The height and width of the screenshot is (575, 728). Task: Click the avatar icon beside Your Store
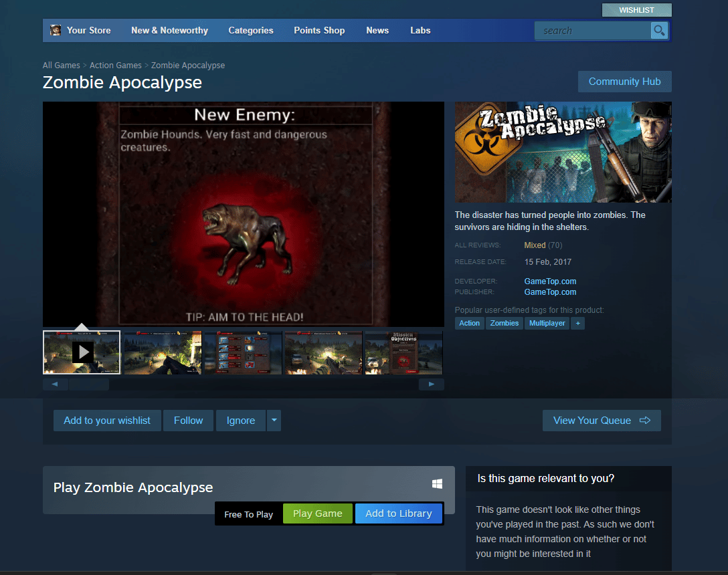(56, 30)
